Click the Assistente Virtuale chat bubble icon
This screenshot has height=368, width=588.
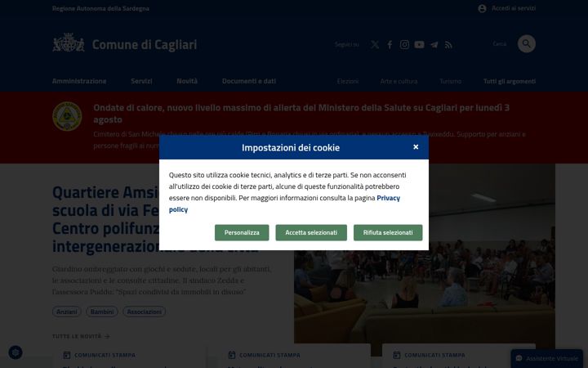tap(519, 359)
